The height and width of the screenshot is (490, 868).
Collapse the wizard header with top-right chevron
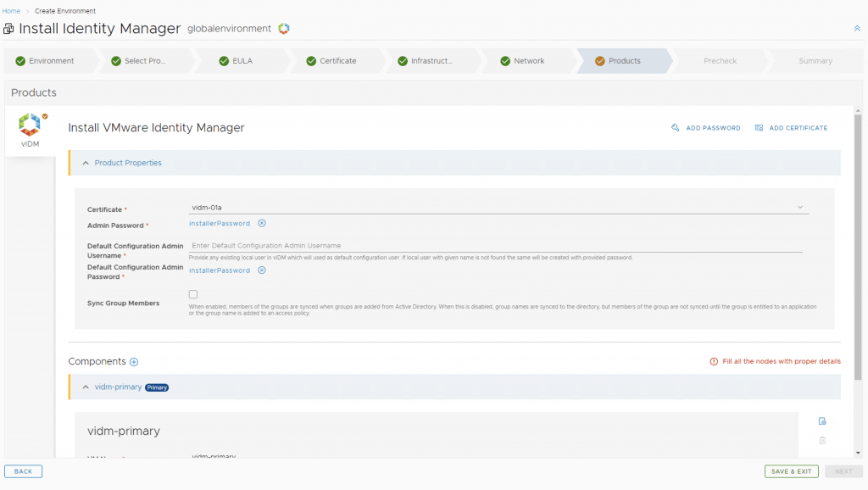pyautogui.click(x=856, y=28)
